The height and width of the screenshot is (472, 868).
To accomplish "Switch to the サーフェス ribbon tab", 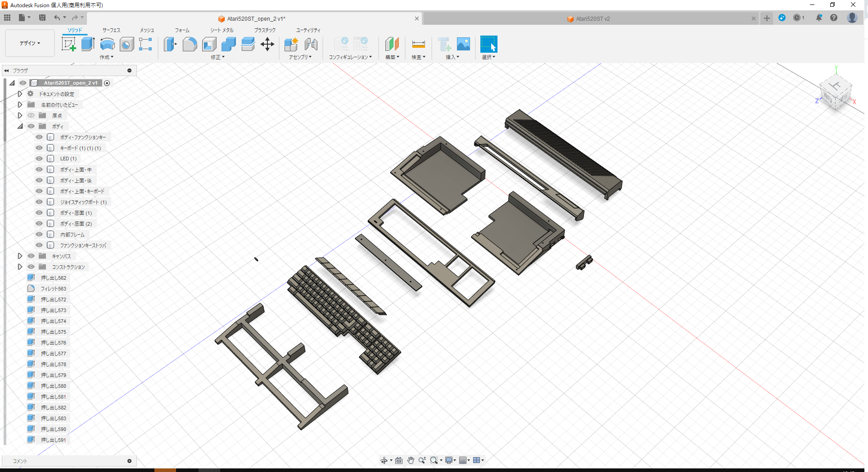I will 111,30.
